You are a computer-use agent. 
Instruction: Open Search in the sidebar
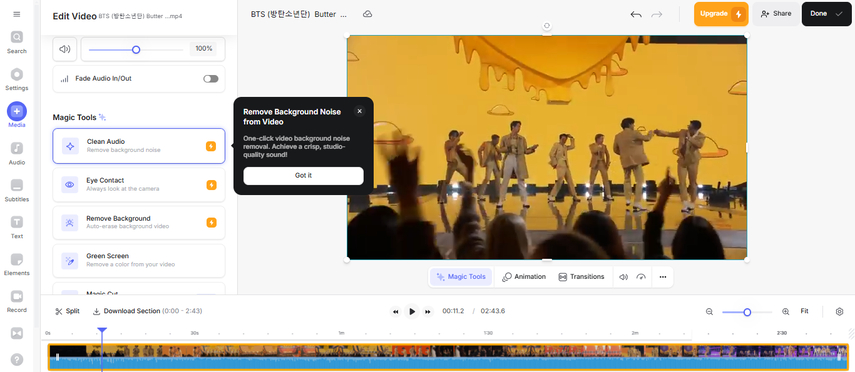16,43
